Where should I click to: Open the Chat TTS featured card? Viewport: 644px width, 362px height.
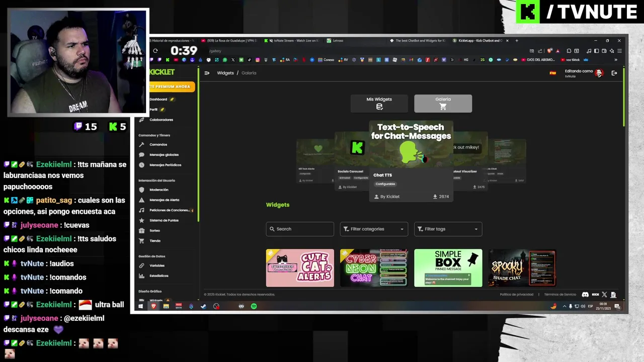click(x=411, y=161)
